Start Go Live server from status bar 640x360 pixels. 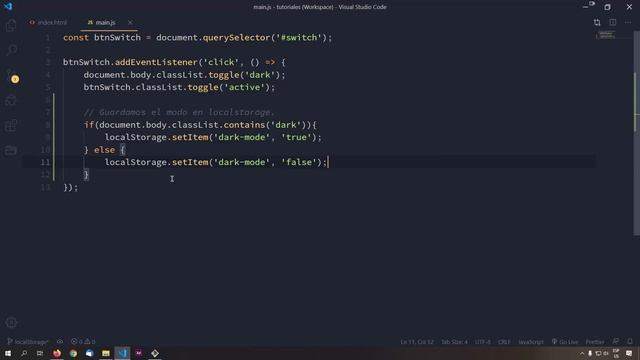click(565, 342)
